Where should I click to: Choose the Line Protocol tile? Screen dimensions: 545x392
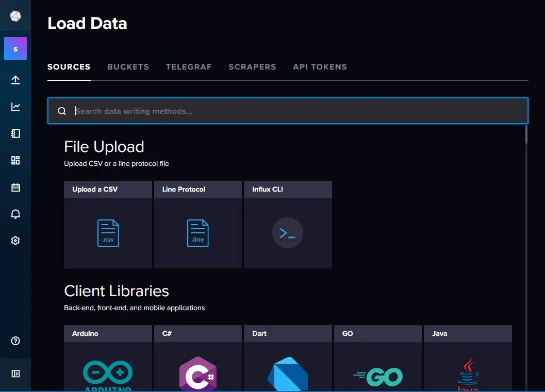coord(197,225)
